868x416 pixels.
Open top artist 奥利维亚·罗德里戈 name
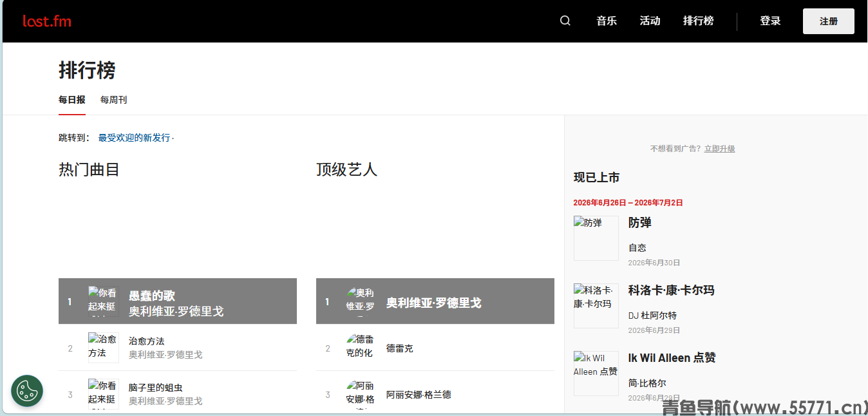(433, 303)
